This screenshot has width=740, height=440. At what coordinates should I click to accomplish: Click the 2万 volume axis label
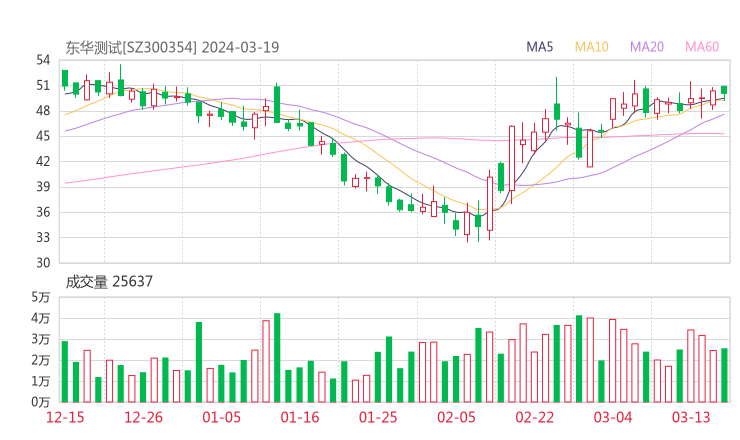click(x=41, y=361)
